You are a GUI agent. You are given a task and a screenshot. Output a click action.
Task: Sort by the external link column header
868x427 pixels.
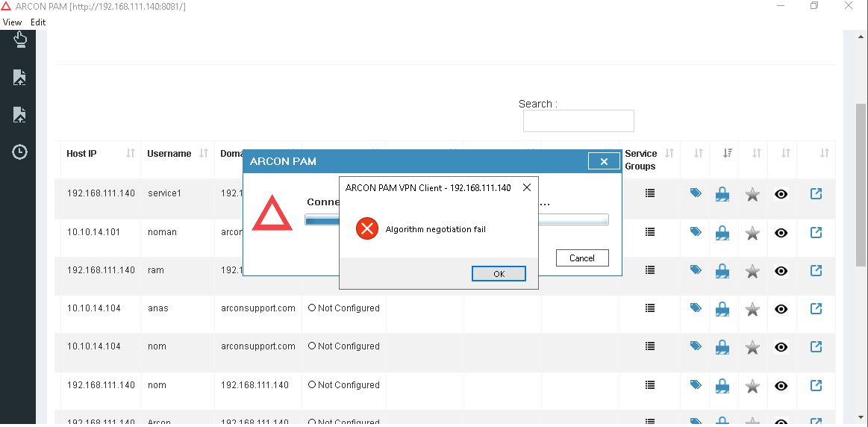pos(824,153)
